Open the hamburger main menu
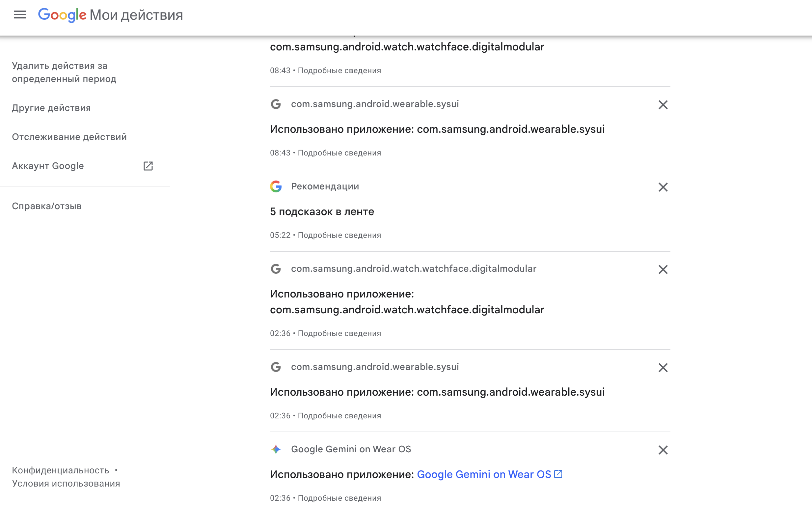This screenshot has height=506, width=812. click(x=20, y=15)
